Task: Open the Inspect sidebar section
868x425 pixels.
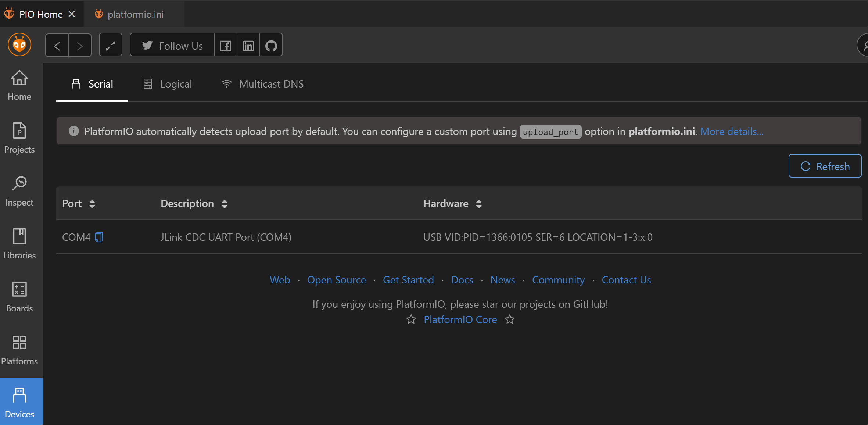Action: [19, 191]
